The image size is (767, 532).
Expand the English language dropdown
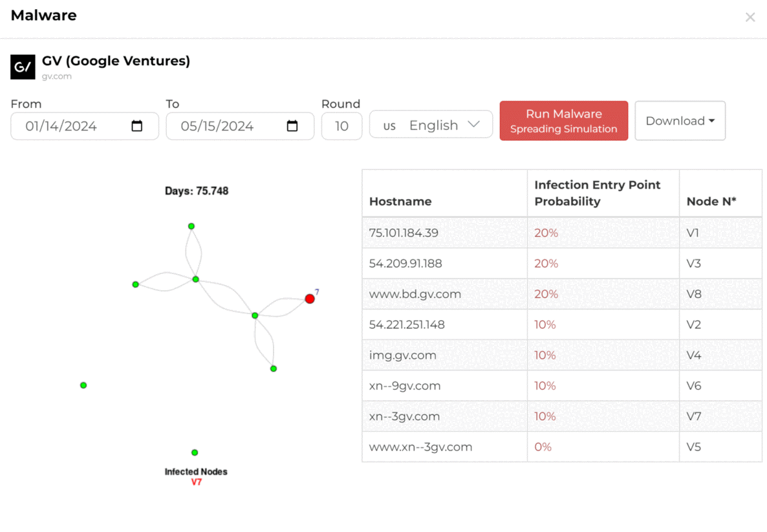pyautogui.click(x=431, y=125)
